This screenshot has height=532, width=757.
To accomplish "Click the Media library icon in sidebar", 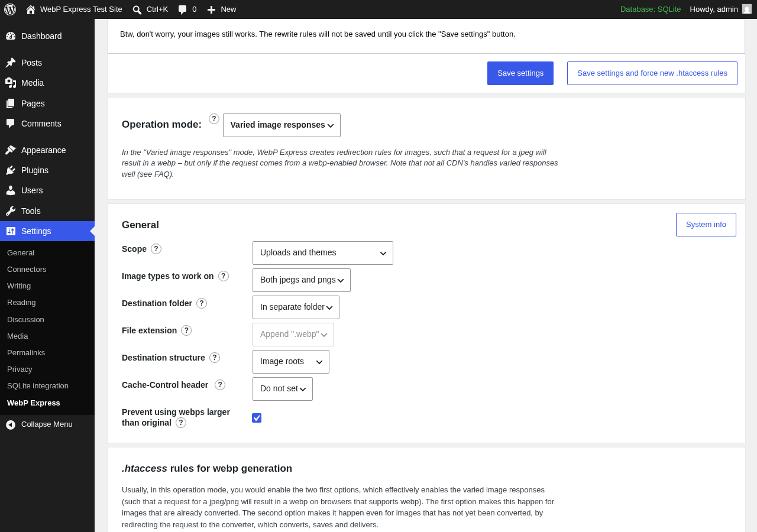I will [11, 83].
